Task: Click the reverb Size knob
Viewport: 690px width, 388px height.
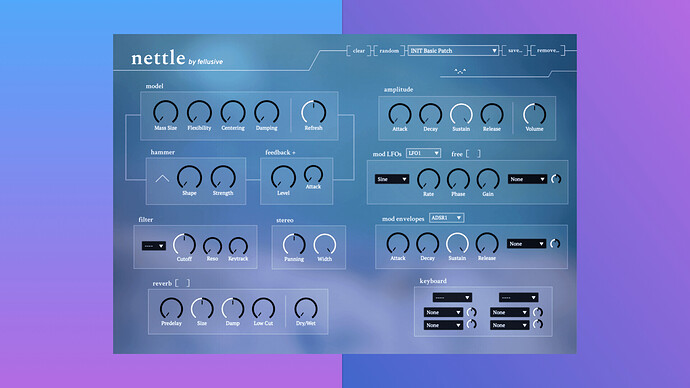Action: [202, 308]
